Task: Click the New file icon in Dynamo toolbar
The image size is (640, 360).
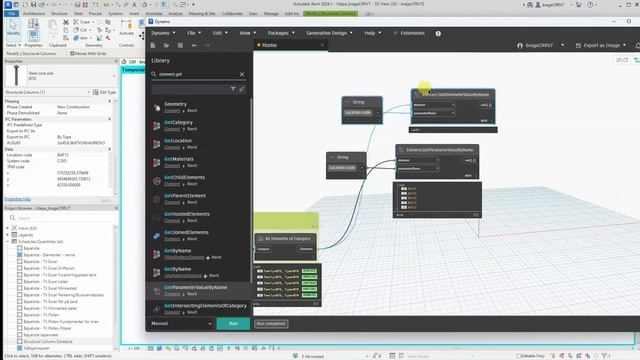Action: click(153, 45)
